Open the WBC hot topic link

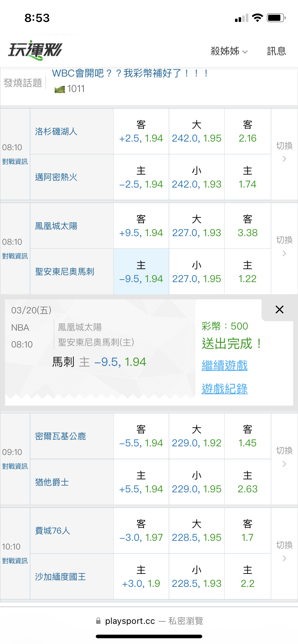[130, 74]
